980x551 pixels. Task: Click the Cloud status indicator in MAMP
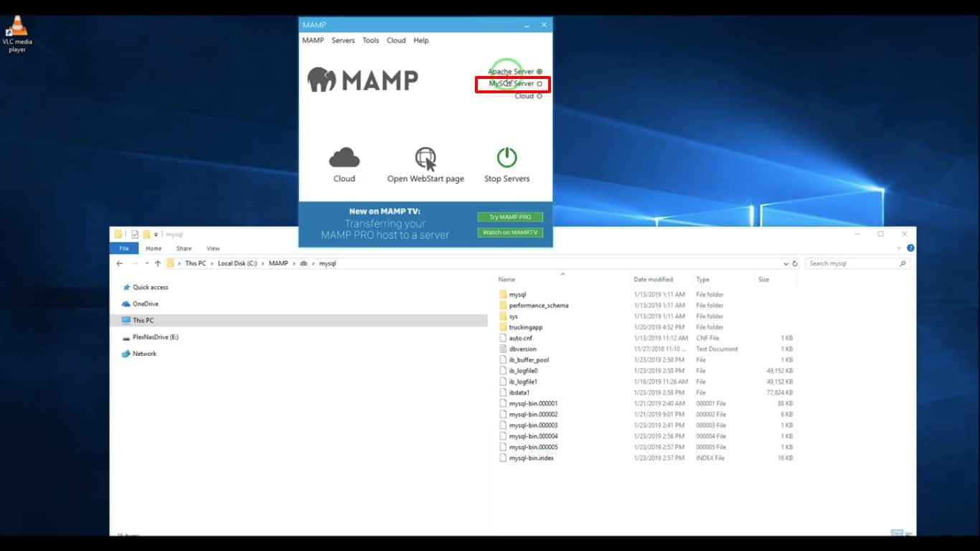coord(540,96)
